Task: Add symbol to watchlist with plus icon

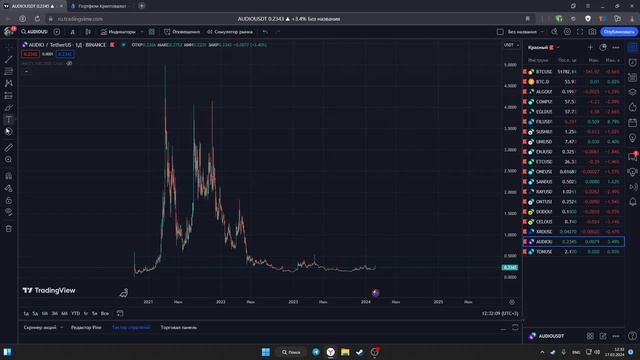Action: click(x=590, y=48)
